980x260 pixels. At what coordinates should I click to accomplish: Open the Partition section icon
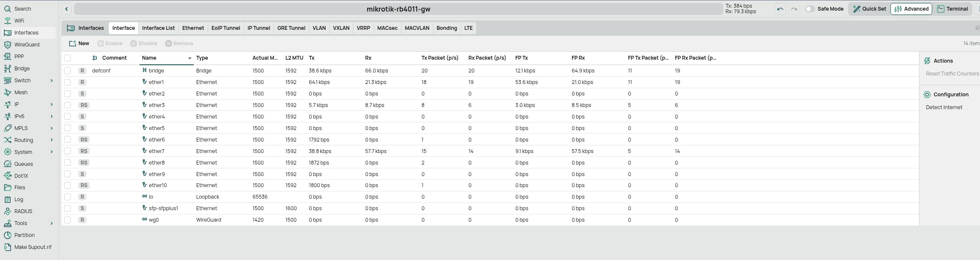pyautogui.click(x=7, y=235)
